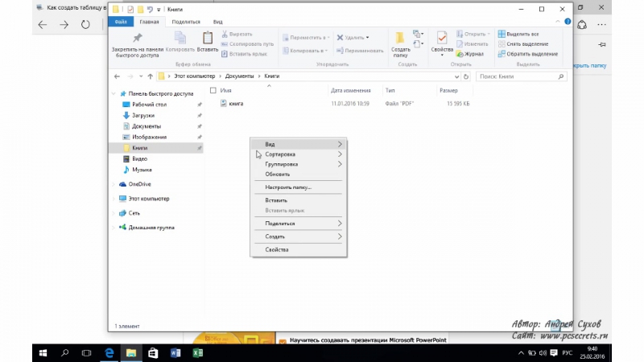Viewport: 644px width, 362px height.
Task: Switch to Главная ribbon tab
Action: pyautogui.click(x=149, y=22)
